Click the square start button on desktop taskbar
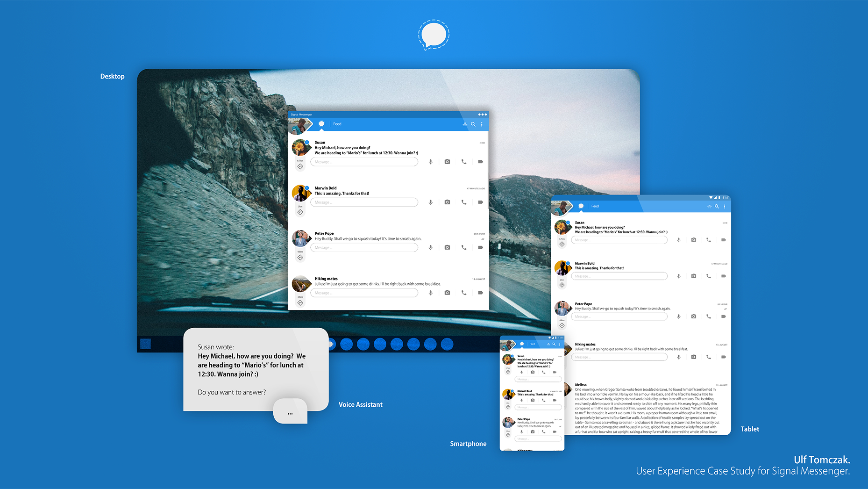 (x=146, y=344)
